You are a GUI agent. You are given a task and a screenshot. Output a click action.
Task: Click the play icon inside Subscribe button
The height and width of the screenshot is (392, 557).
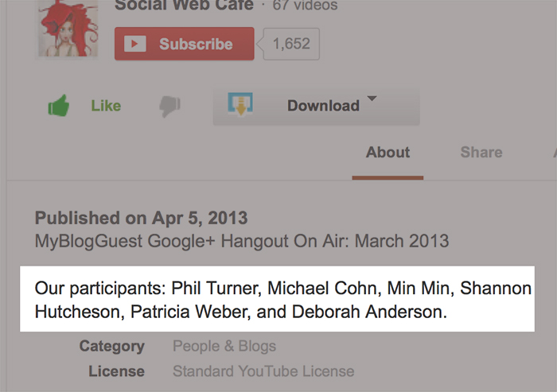[135, 44]
